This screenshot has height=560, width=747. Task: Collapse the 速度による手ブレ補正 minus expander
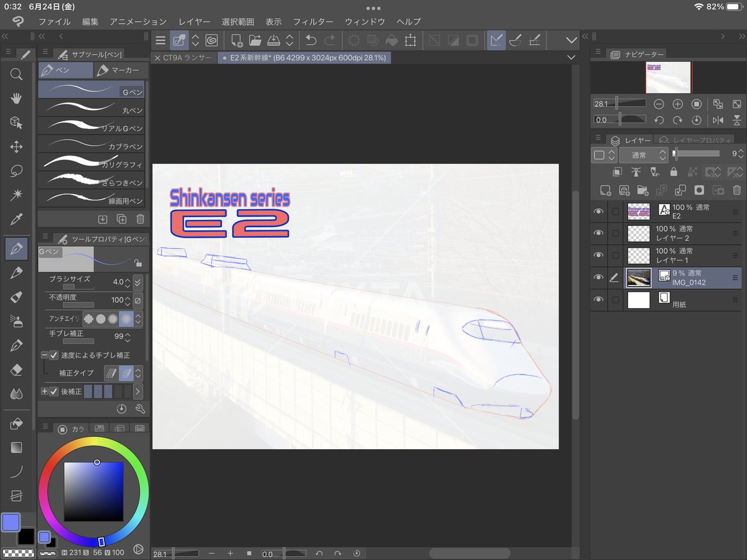click(45, 355)
